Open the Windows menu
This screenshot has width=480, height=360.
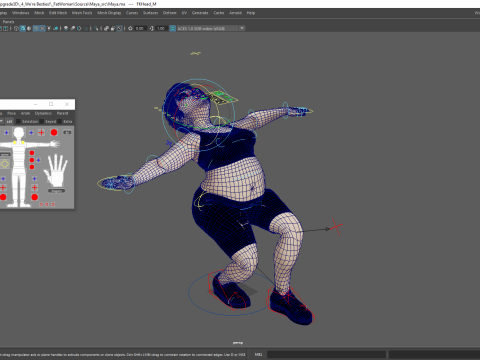[x=21, y=13]
